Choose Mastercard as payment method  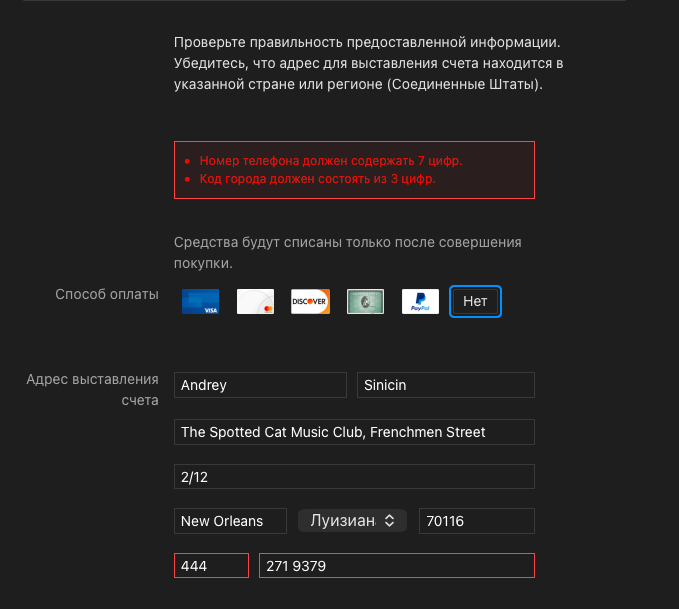coord(255,301)
